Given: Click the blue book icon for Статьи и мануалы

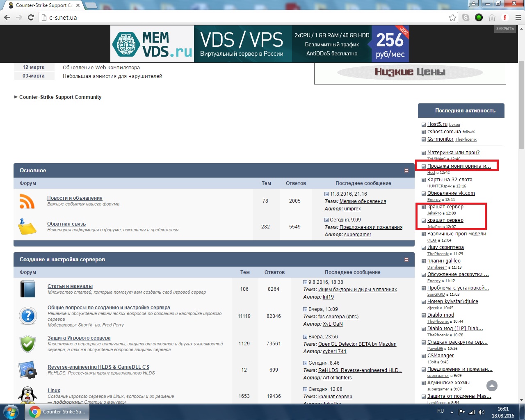Looking at the screenshot, I should (28, 289).
